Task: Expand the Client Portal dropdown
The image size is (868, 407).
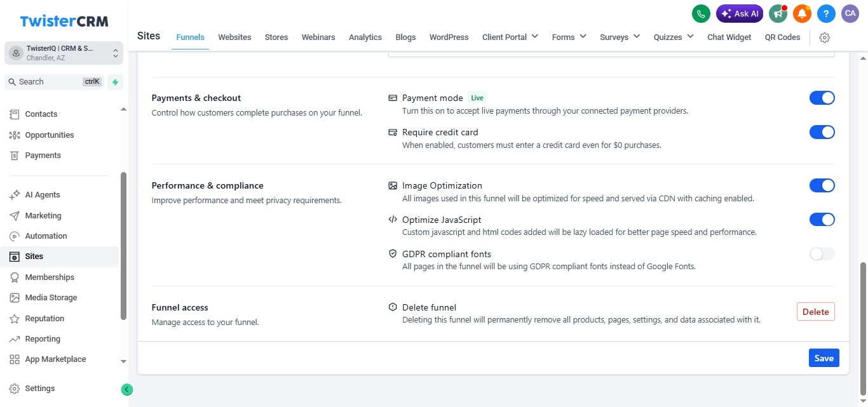Action: coord(510,37)
